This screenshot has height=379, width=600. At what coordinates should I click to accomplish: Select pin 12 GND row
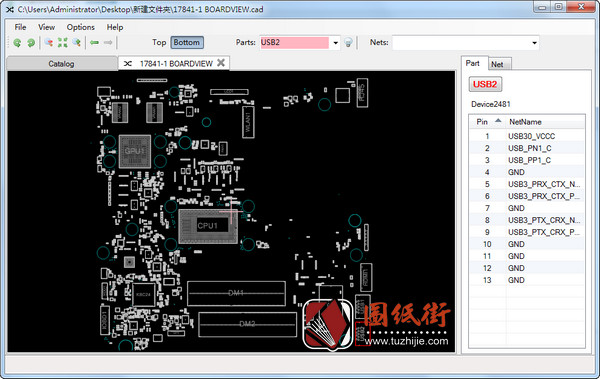(x=527, y=268)
